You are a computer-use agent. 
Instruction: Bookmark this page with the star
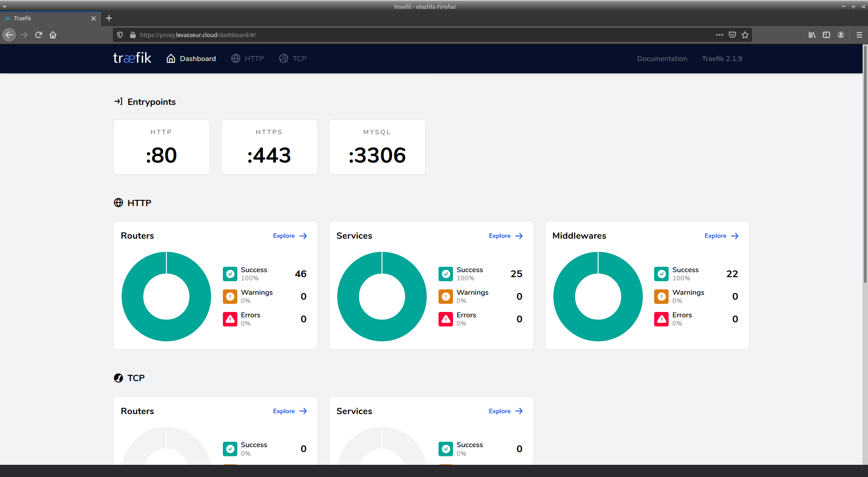pos(745,35)
